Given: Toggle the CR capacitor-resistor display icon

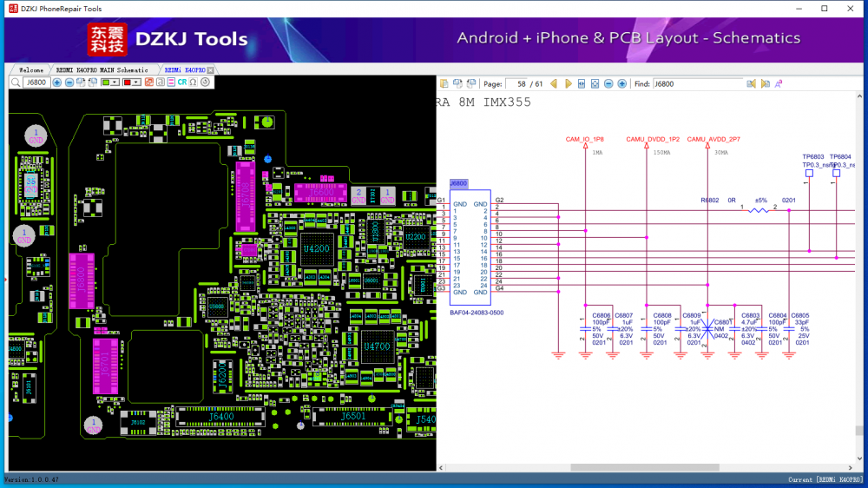Looking at the screenshot, I should pyautogui.click(x=182, y=82).
